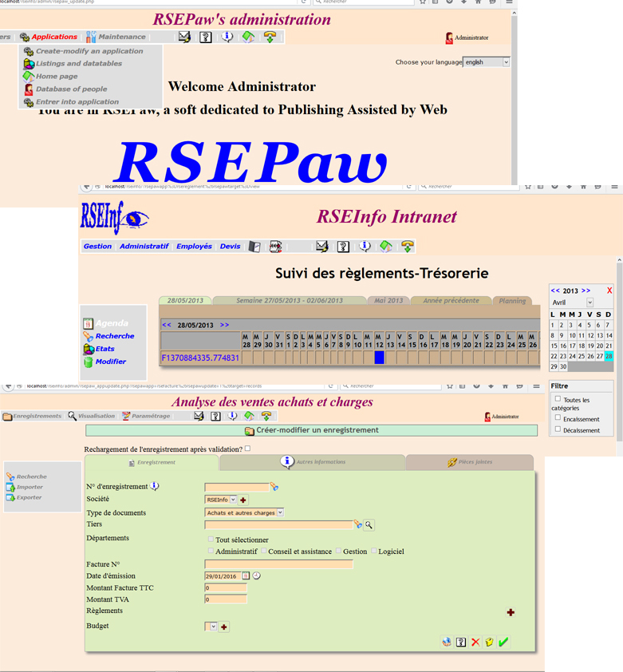Screen dimensions: 623x672
Task: Open the calendar picker beside Date d'émission
Action: tap(246, 575)
